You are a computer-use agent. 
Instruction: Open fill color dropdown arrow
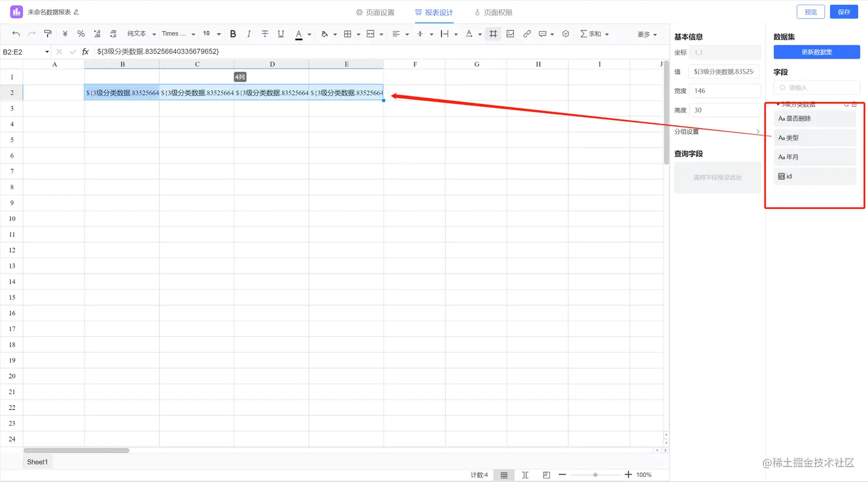tap(335, 34)
